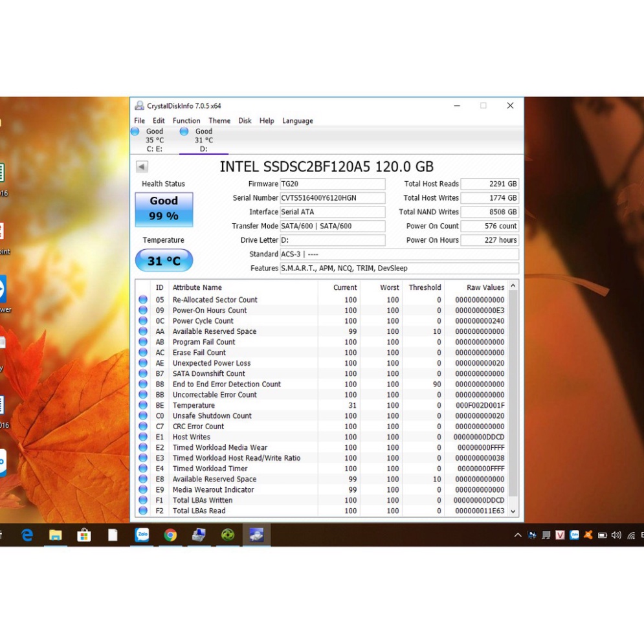Click the Power On Hours value
The image size is (644, 644).
489,240
